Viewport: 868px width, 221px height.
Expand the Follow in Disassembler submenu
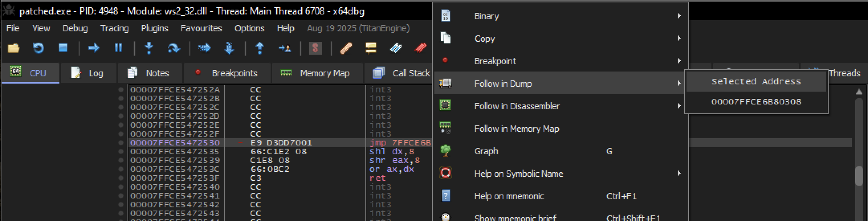[x=560, y=106]
